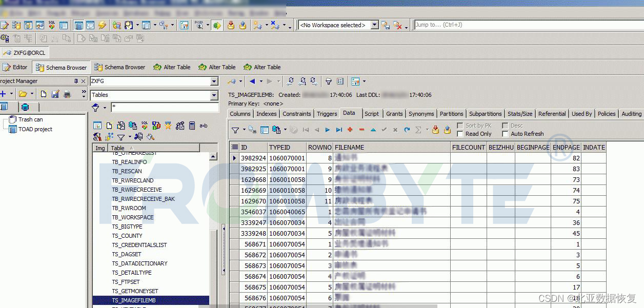Click the save icon in Project Manager toolbar
Viewport: 644px width, 308px height.
pyautogui.click(x=55, y=94)
